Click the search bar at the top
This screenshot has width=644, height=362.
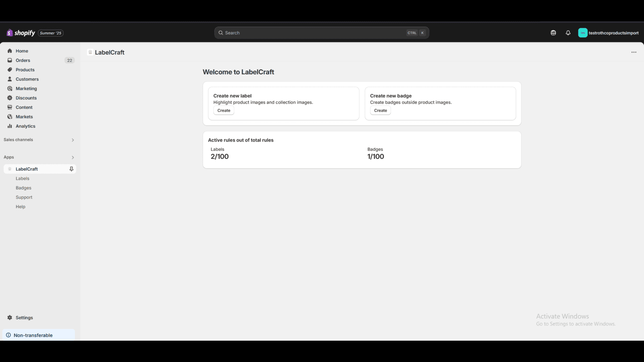(x=322, y=33)
